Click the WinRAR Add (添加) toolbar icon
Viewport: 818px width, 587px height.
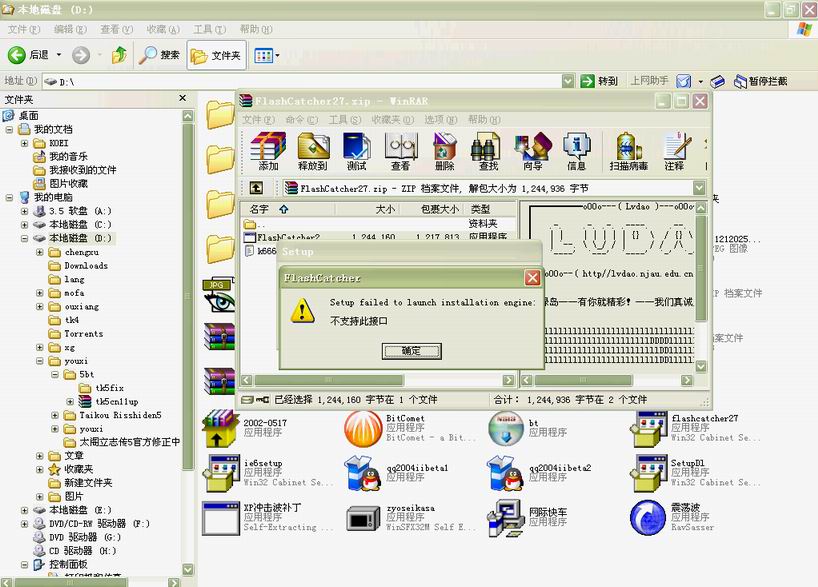(x=268, y=151)
